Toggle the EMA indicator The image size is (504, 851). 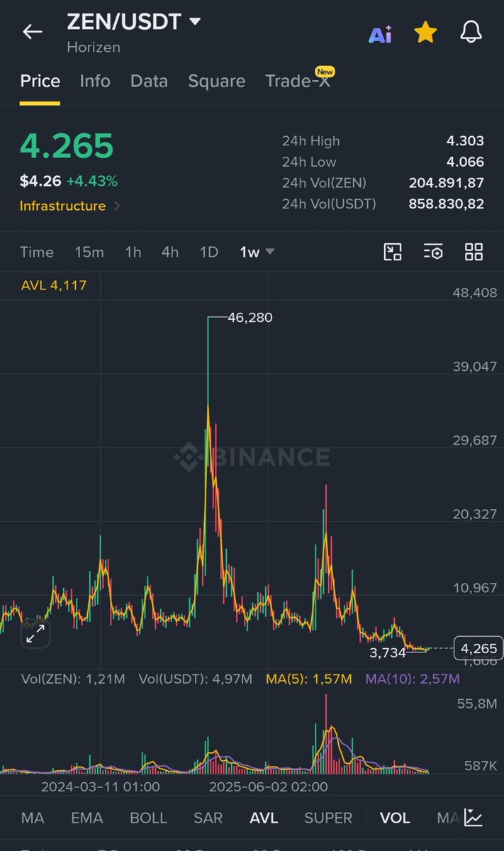86,818
